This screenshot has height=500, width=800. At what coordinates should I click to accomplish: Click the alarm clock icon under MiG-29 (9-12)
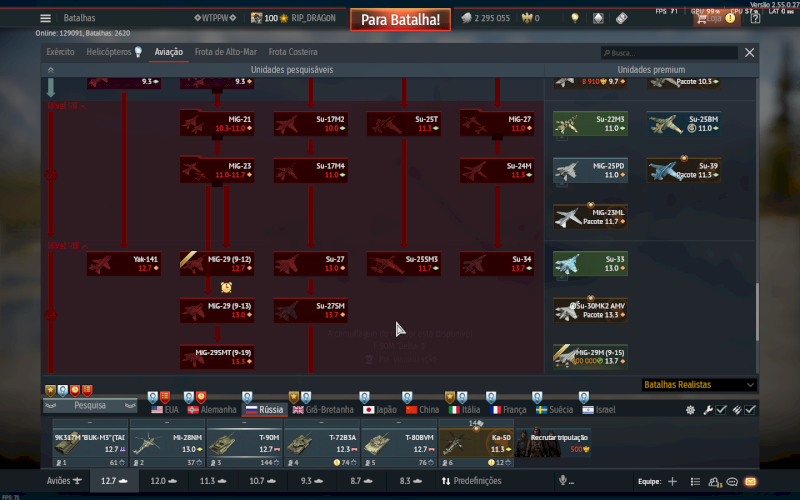[x=227, y=287]
